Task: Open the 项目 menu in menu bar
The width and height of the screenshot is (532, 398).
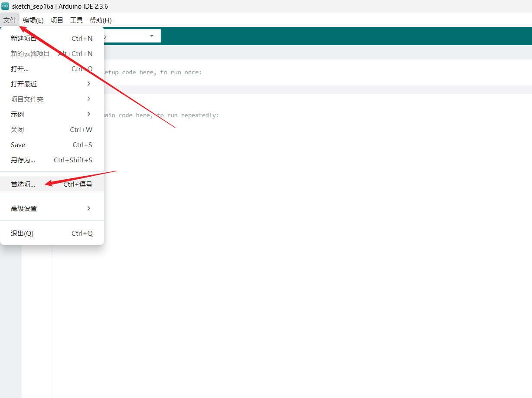Action: (x=57, y=20)
